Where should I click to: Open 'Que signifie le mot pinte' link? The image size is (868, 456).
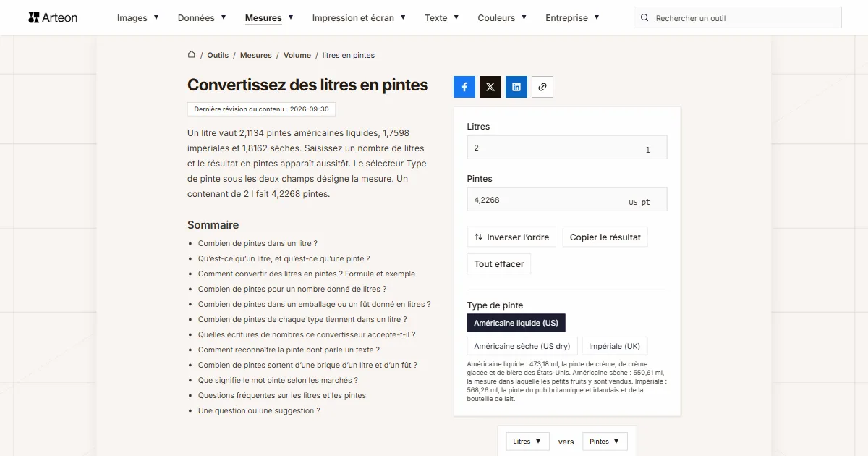point(278,380)
